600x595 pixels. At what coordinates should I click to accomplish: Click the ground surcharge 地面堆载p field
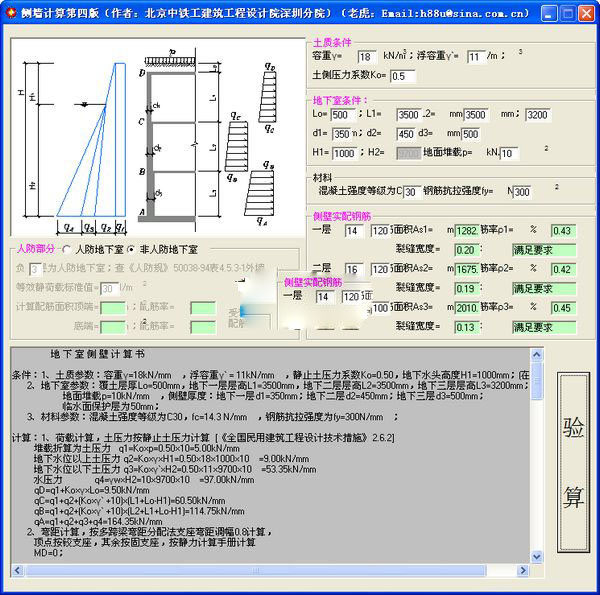509,153
